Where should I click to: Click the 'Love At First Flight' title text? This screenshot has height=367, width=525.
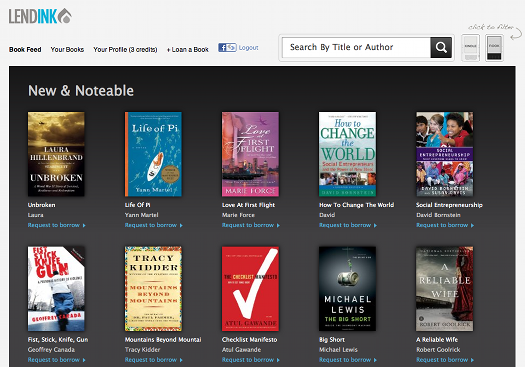(248, 205)
